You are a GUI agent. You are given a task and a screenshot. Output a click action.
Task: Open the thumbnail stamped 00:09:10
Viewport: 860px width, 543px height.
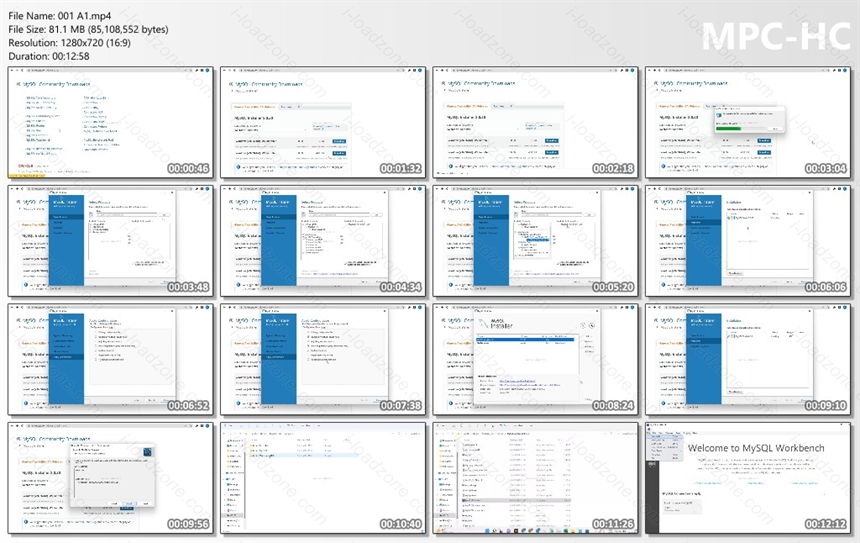tap(748, 359)
